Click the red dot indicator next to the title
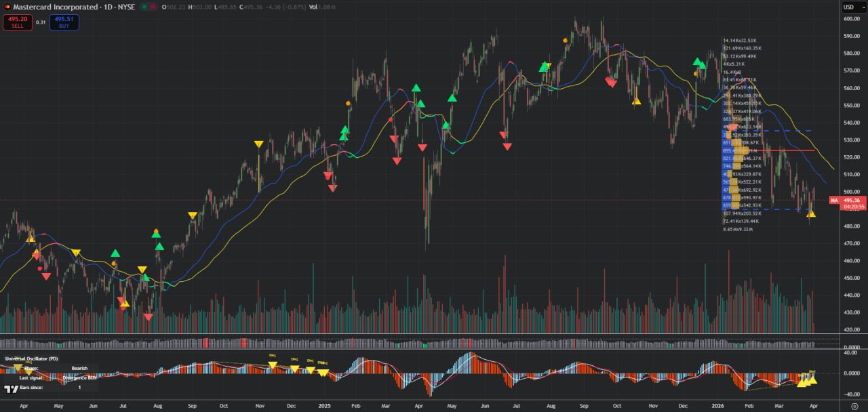The image size is (868, 412). tap(154, 7)
